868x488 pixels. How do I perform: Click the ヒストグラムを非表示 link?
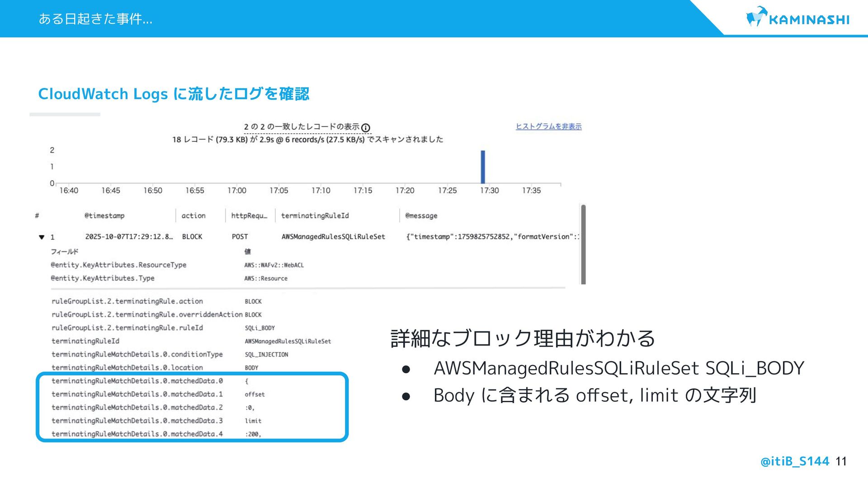click(548, 127)
